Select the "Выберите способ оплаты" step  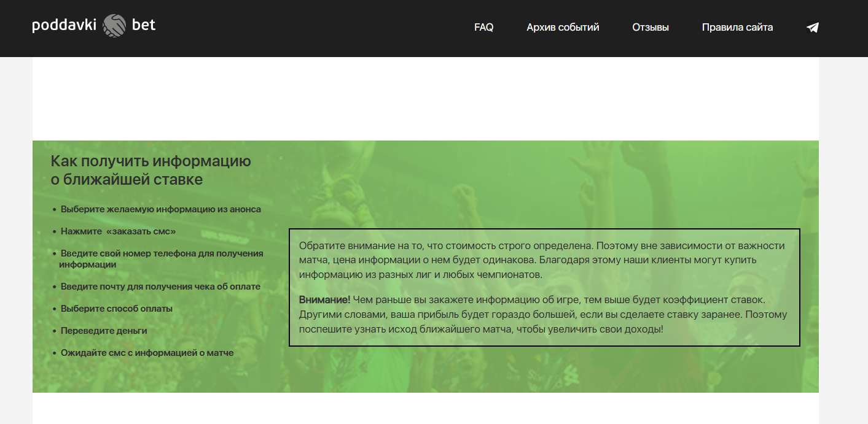coord(116,309)
